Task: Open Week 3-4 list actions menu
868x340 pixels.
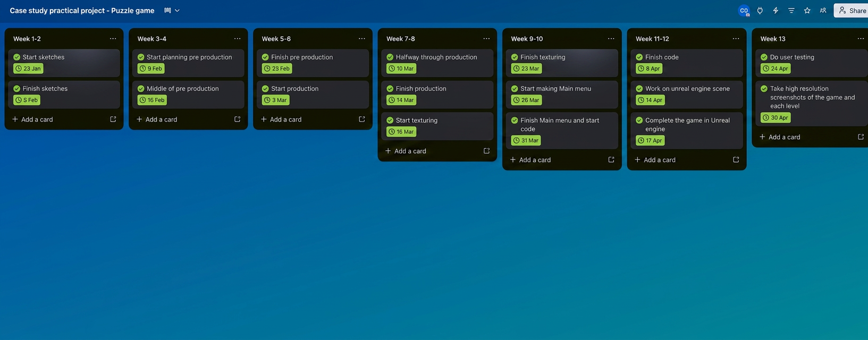Action: 237,39
